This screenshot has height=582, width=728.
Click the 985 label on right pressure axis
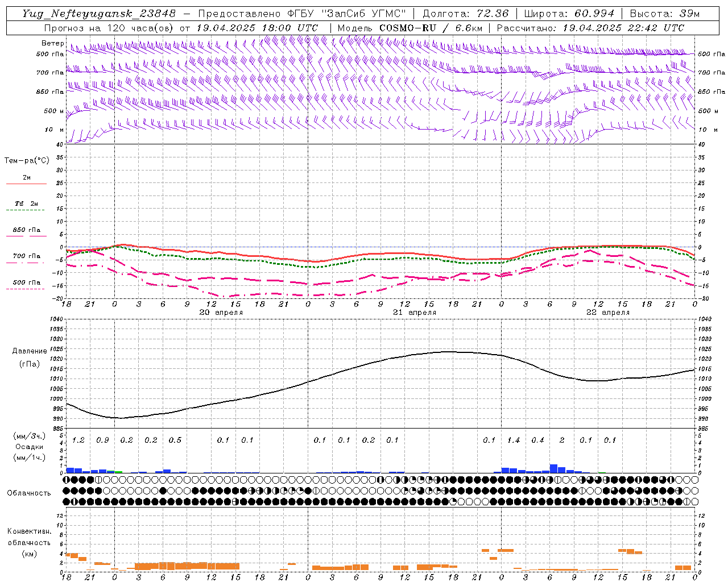tap(703, 429)
